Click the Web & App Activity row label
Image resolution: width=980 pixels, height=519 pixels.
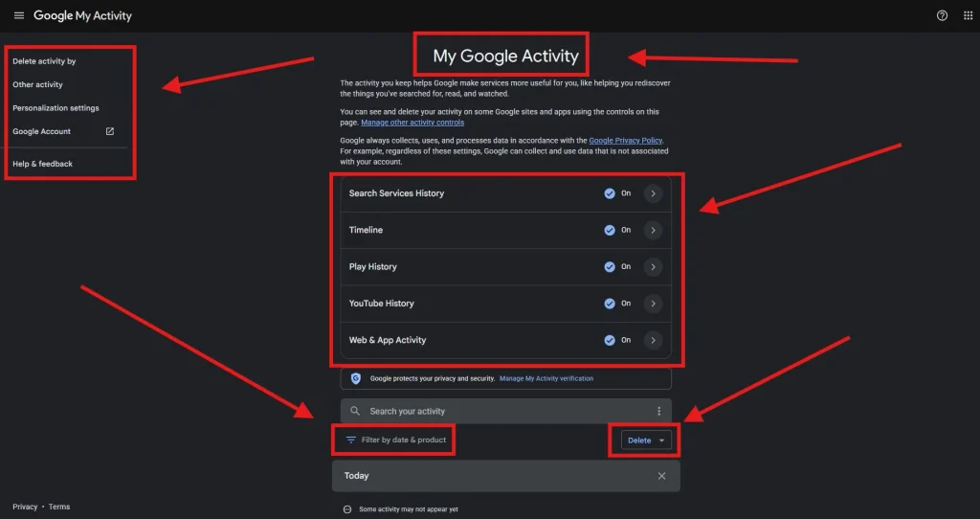[388, 340]
